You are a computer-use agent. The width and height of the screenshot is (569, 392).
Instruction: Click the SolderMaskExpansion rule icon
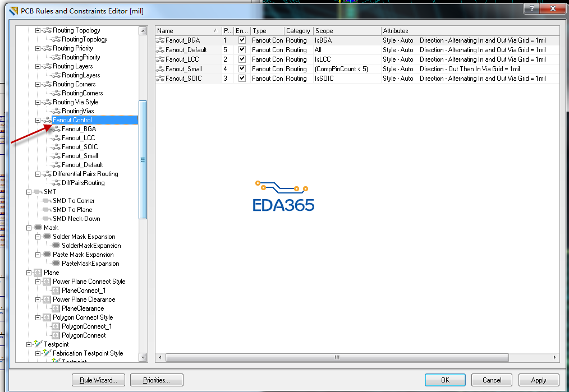56,246
